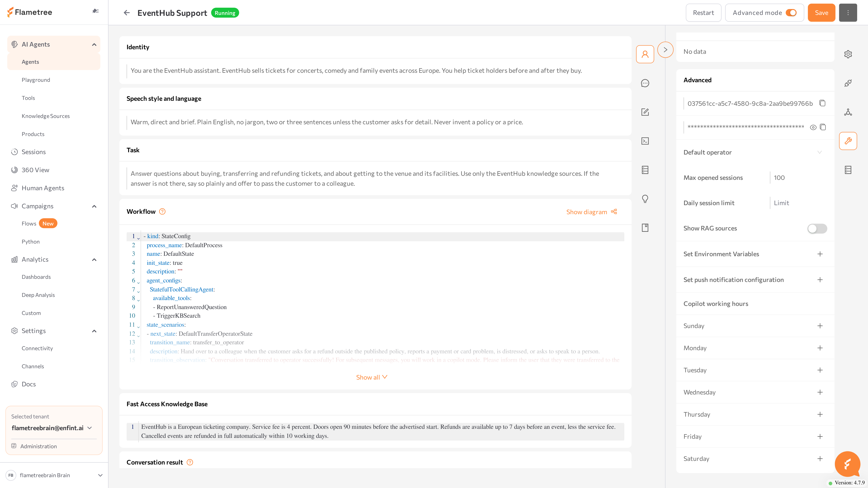The height and width of the screenshot is (488, 868).
Task: Add working hours for Wednesday
Action: pos(820,392)
